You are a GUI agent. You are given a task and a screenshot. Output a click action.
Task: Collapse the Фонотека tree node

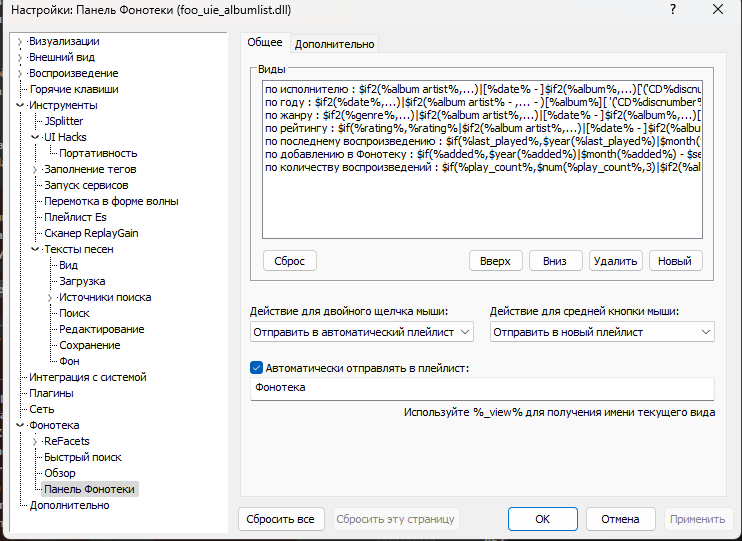pyautogui.click(x=20, y=426)
